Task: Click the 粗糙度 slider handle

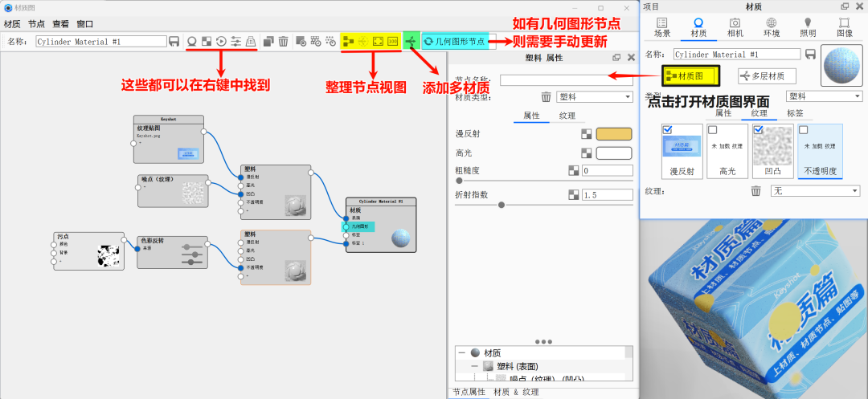Action: tap(459, 181)
